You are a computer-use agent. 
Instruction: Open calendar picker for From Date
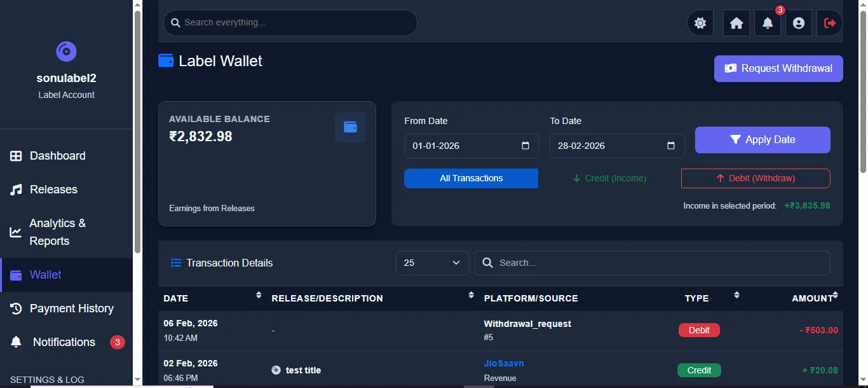point(526,146)
